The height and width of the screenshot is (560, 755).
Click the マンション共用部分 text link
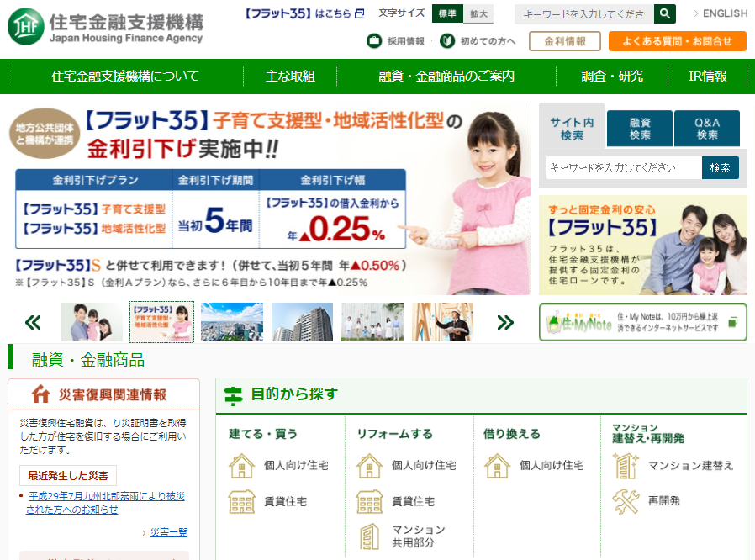coord(419,536)
